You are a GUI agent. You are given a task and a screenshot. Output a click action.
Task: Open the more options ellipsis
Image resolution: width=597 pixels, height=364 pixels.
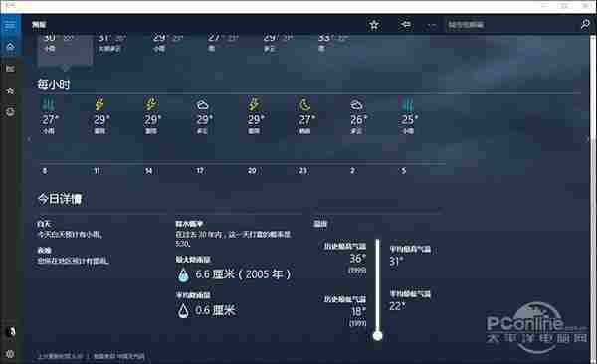click(x=432, y=26)
